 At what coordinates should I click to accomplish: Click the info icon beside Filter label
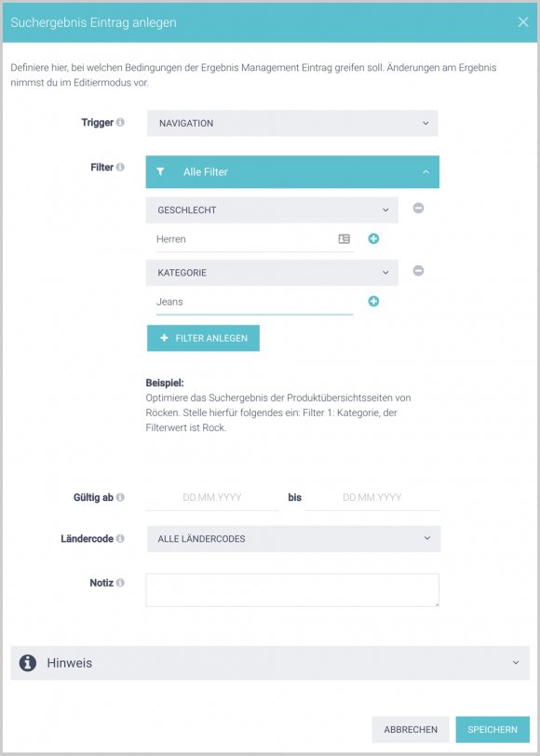(120, 168)
